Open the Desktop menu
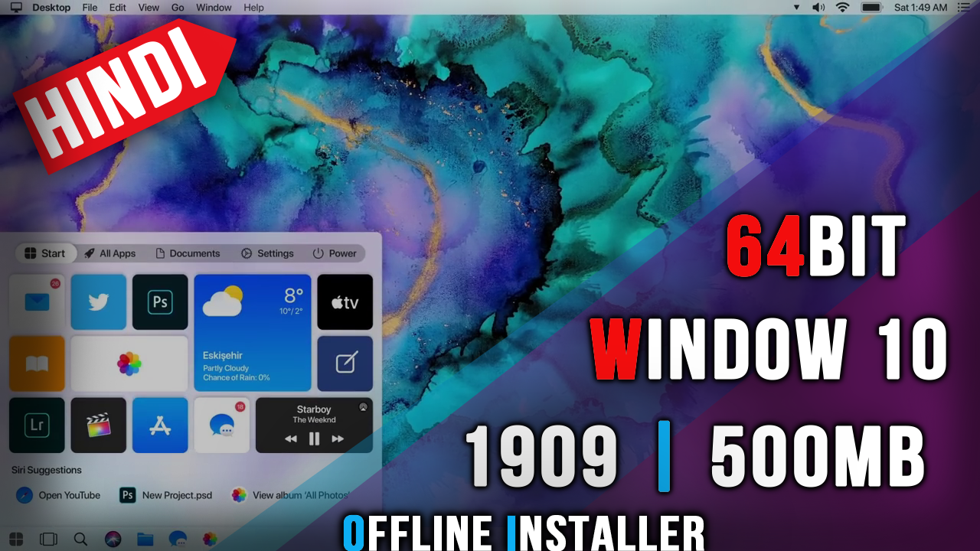Screen dimensions: 980x551 pos(51,8)
